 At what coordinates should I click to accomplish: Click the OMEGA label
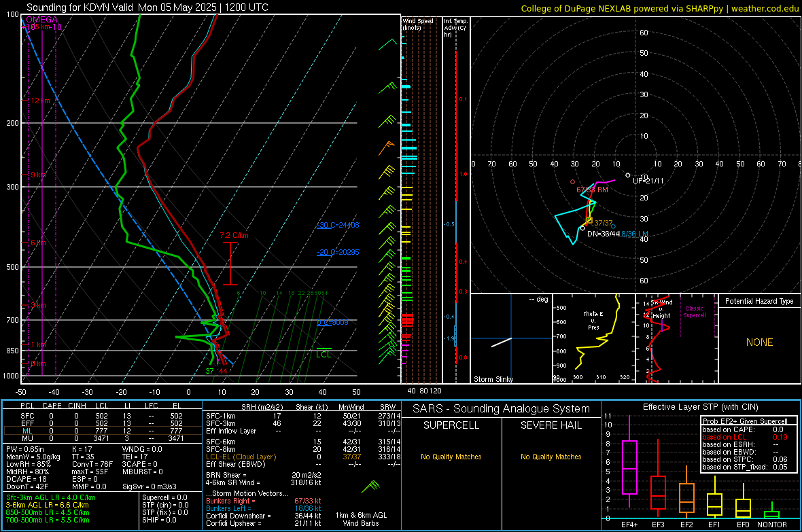pyautogui.click(x=41, y=20)
